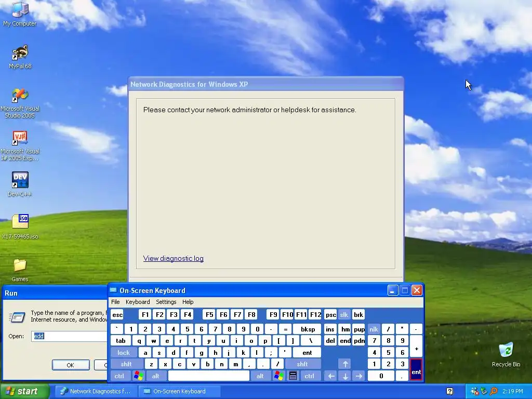Click the space bar on On-Screen Keyboard

click(x=209, y=376)
